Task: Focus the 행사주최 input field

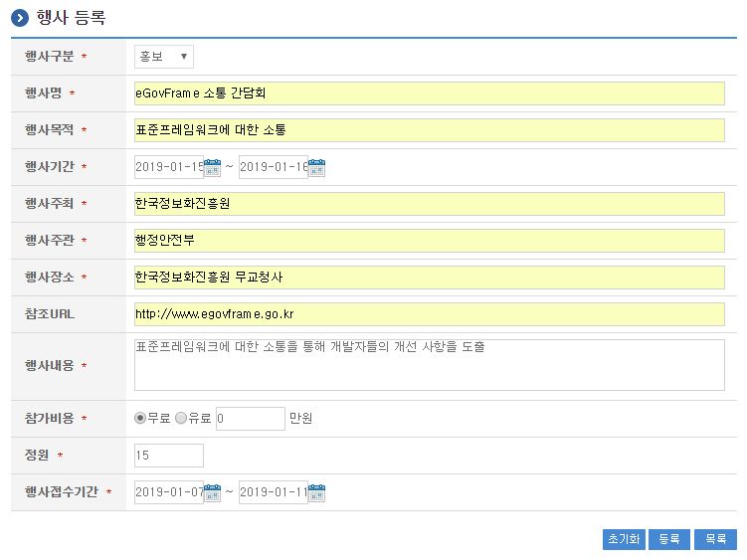Action: [429, 204]
